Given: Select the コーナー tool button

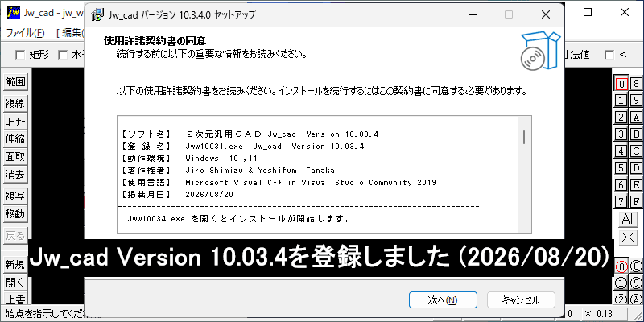Looking at the screenshot, I should pos(15,122).
